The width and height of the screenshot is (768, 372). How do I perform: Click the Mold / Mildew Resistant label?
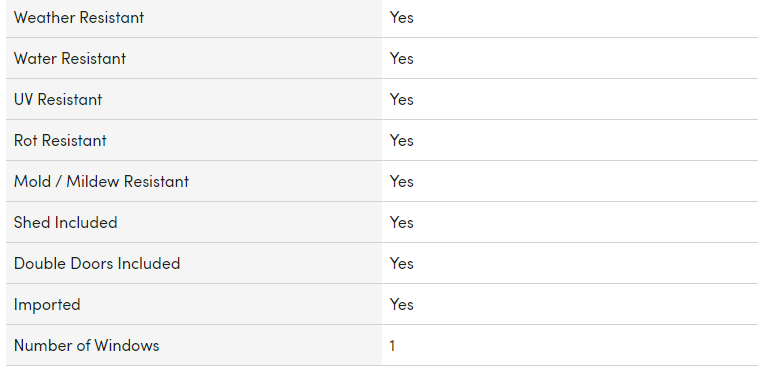(101, 182)
